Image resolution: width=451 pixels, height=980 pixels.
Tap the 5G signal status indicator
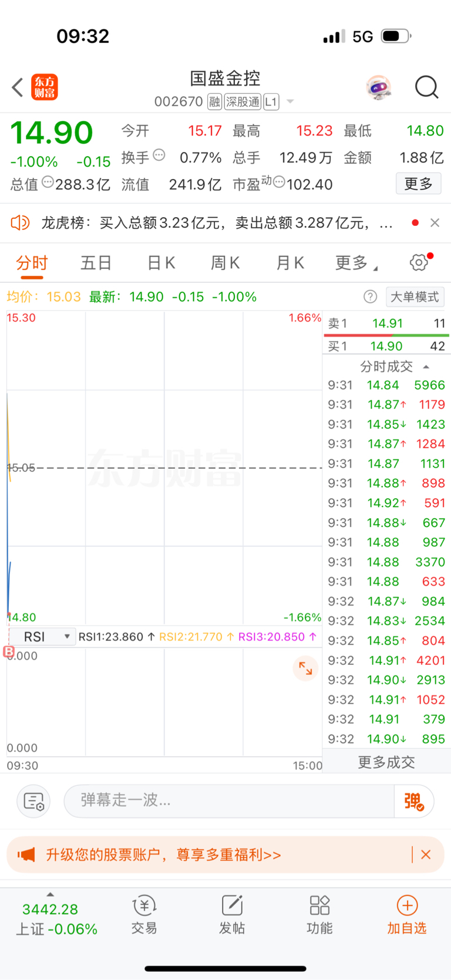click(363, 36)
